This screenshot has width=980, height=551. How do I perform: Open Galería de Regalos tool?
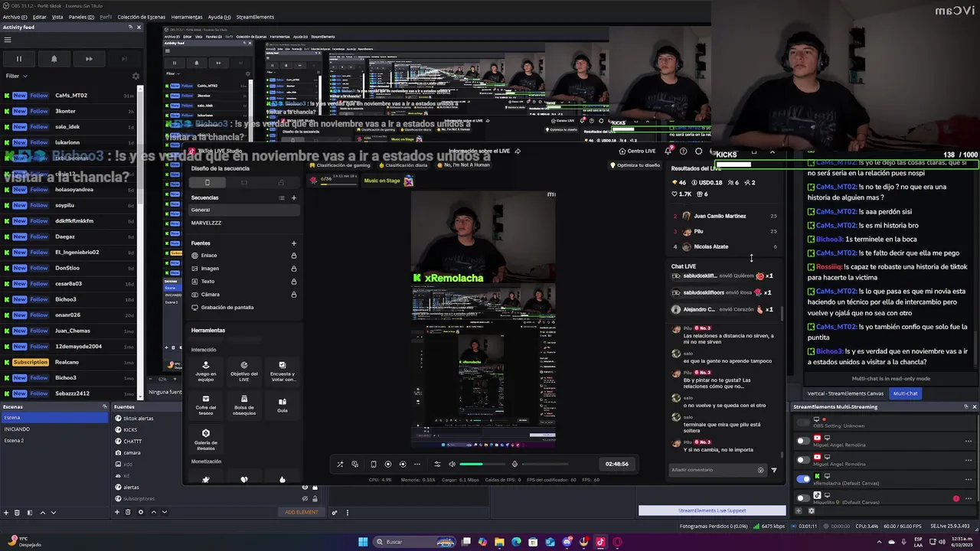pyautogui.click(x=206, y=438)
